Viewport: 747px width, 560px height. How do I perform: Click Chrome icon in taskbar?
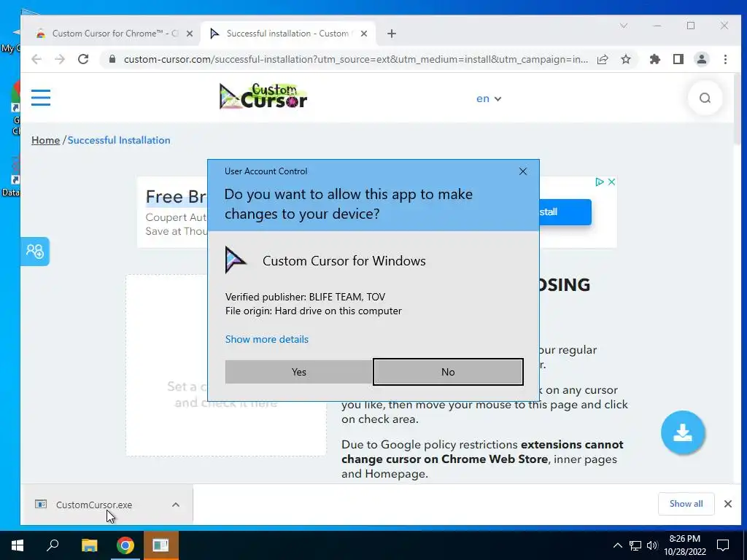tap(125, 545)
